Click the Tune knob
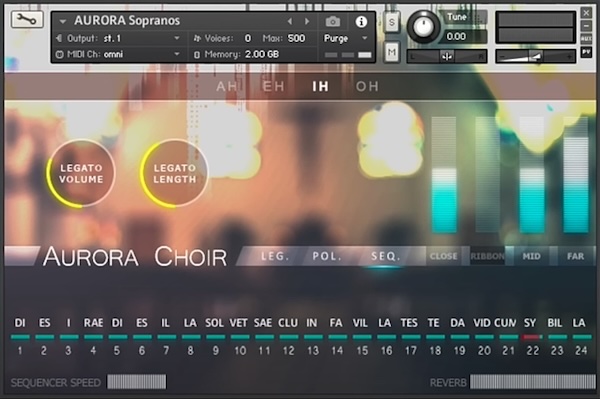 point(423,27)
